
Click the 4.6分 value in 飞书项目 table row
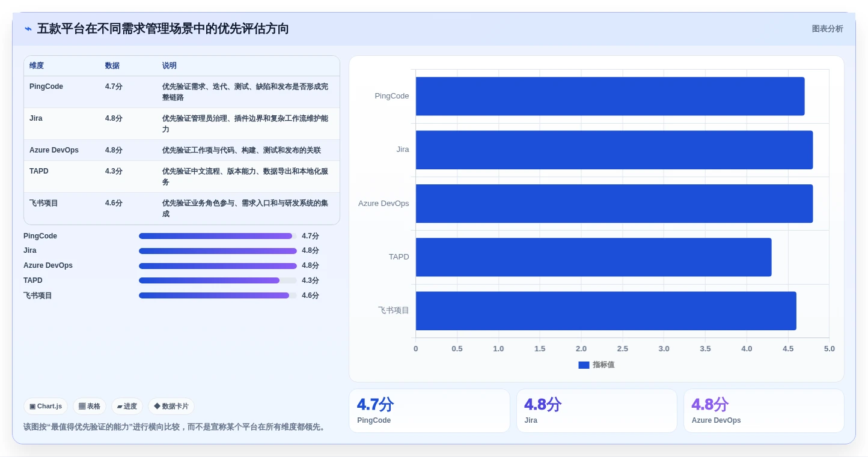(114, 203)
